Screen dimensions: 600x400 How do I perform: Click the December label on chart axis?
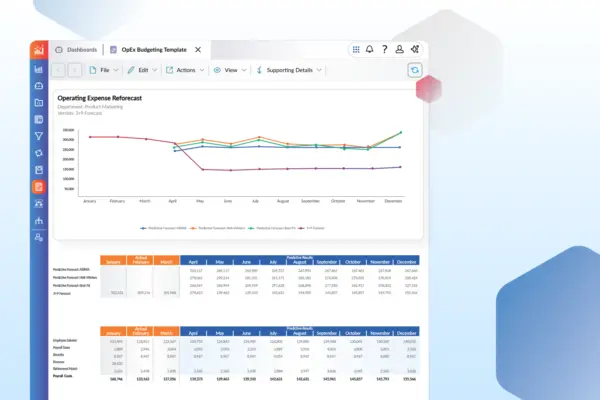click(x=393, y=201)
